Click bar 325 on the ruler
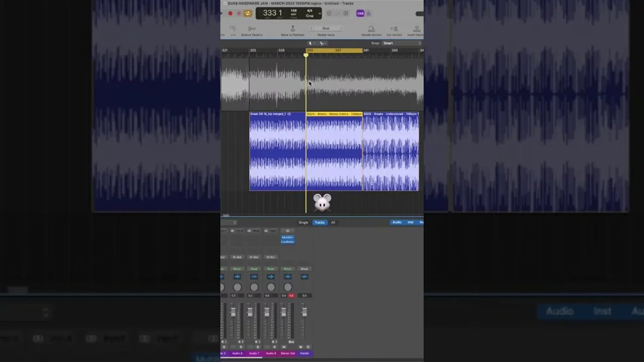Viewport: 644px width, 362px height. coord(253,50)
